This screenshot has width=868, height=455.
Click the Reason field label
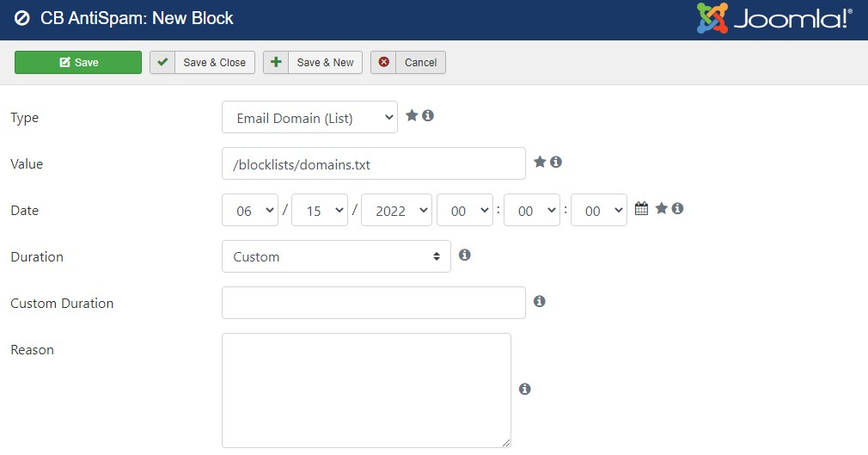click(x=32, y=350)
